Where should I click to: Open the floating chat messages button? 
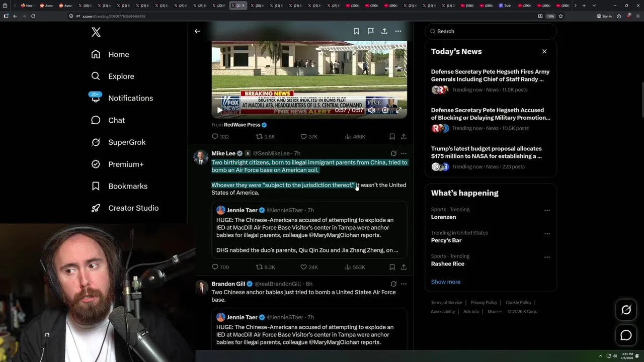pyautogui.click(x=626, y=335)
